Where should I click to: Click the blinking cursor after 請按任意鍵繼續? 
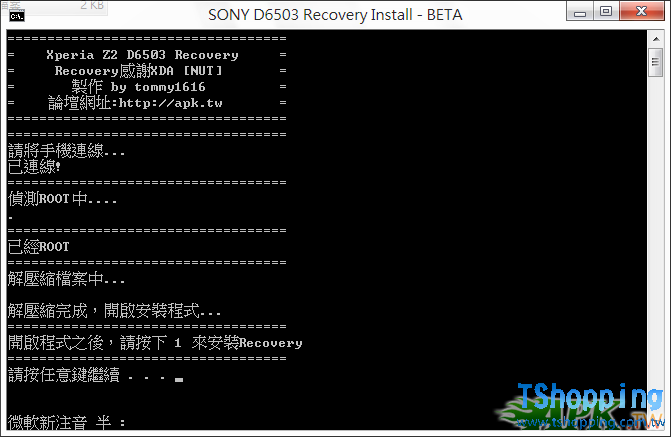tap(179, 379)
